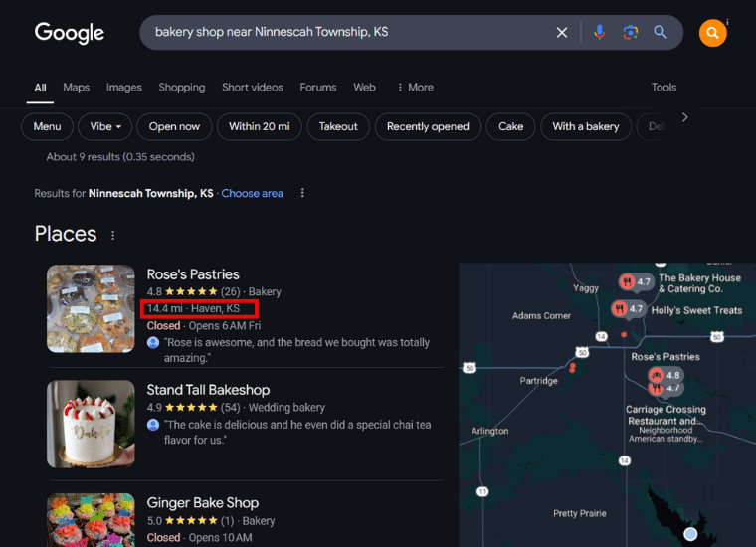The height and width of the screenshot is (547, 756).
Task: Click The Bakery House map pin rated 4.7
Action: tap(636, 281)
